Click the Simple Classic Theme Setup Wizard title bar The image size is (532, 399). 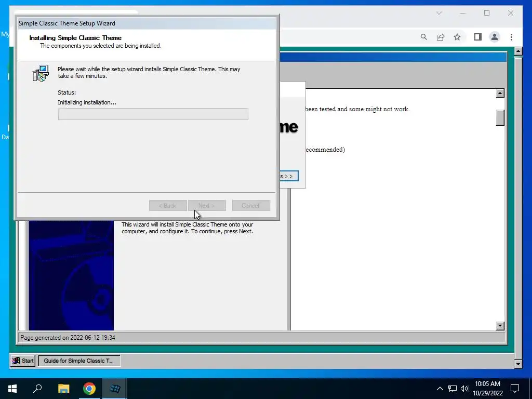coord(147,23)
